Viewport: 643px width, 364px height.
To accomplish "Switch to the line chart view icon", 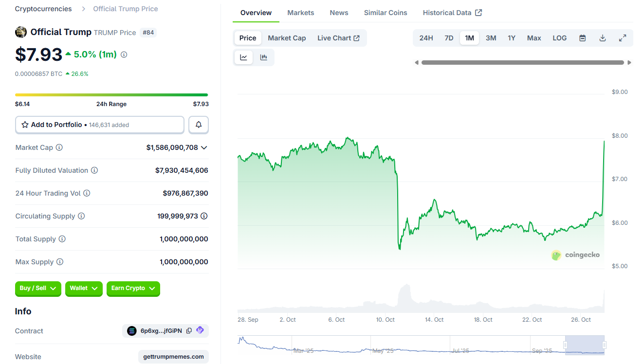I will pos(243,57).
